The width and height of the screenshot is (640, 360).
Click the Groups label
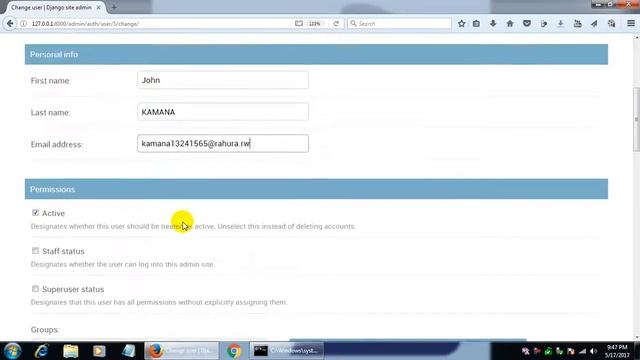[45, 330]
